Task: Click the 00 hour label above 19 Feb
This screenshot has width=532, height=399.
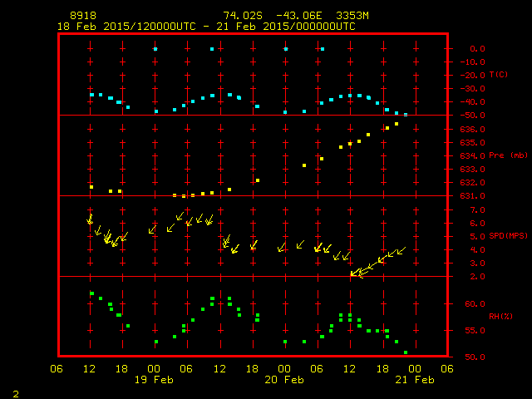Action: pos(154,368)
